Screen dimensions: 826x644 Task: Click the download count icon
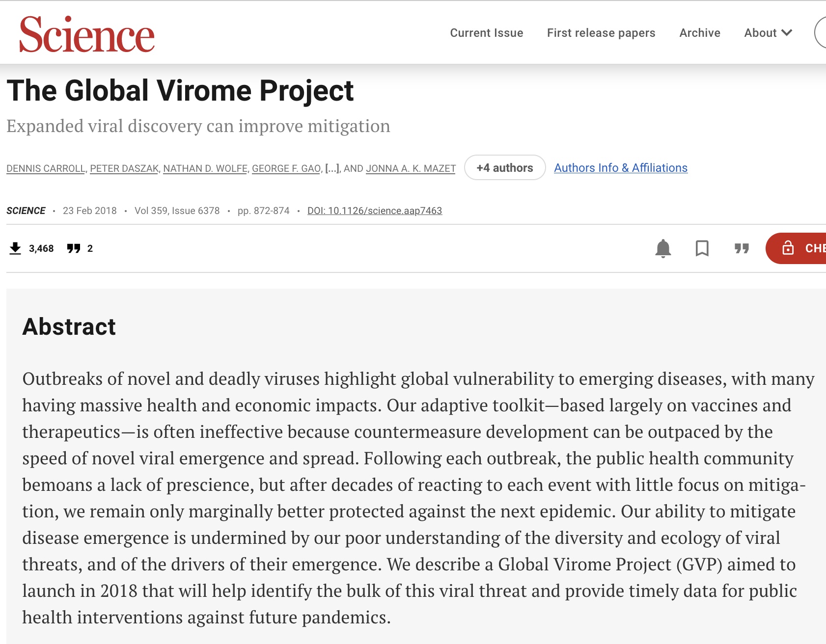coord(15,248)
